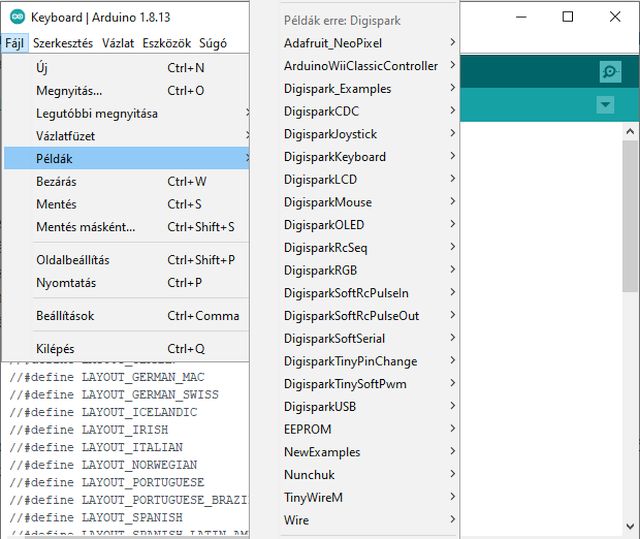Viewport: 640px width, 539px height.
Task: Open the Súgó menu
Action: coord(213,43)
